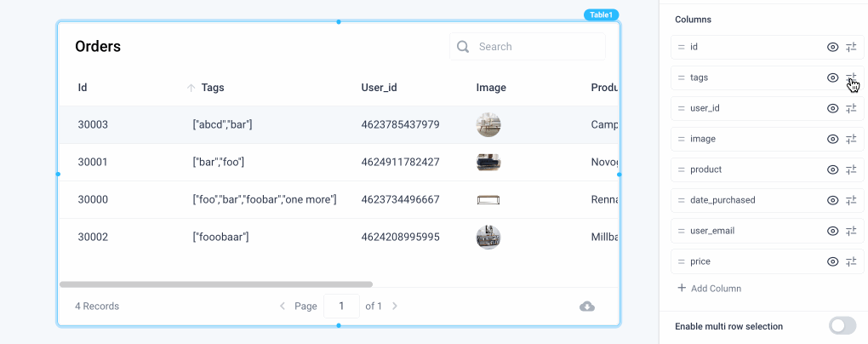
Task: Go to the next page arrow
Action: click(x=395, y=307)
